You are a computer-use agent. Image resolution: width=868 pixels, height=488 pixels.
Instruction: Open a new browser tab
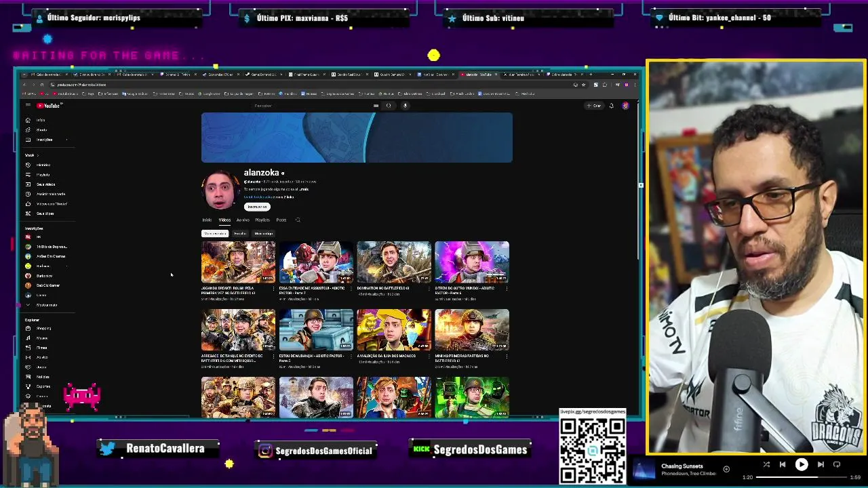pyautogui.click(x=591, y=75)
